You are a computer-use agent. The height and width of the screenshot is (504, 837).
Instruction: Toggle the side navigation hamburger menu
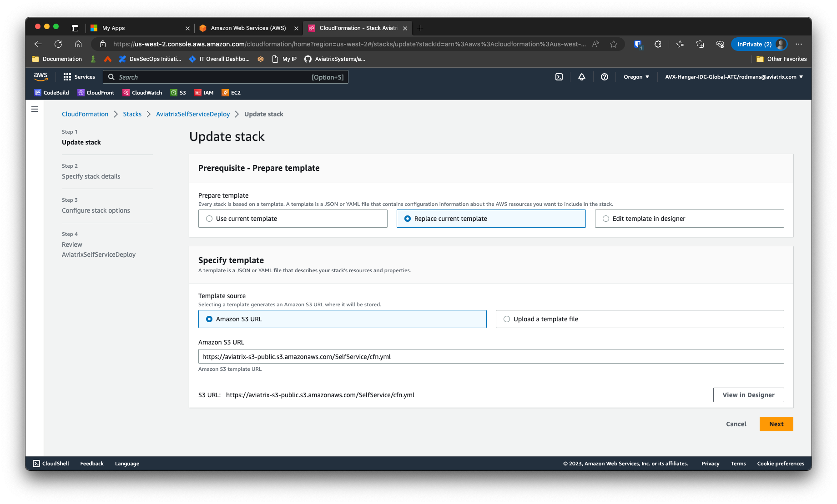(35, 109)
